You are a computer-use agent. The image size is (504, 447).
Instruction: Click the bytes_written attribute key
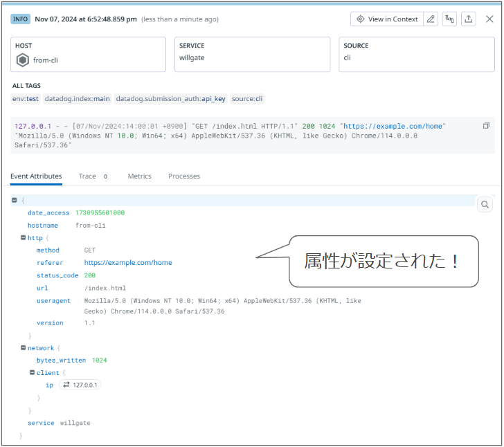click(61, 361)
